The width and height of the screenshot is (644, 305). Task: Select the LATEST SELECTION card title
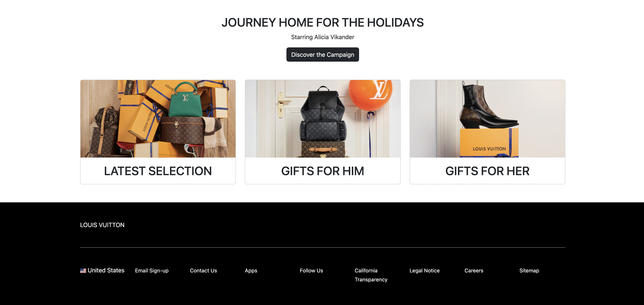click(158, 171)
